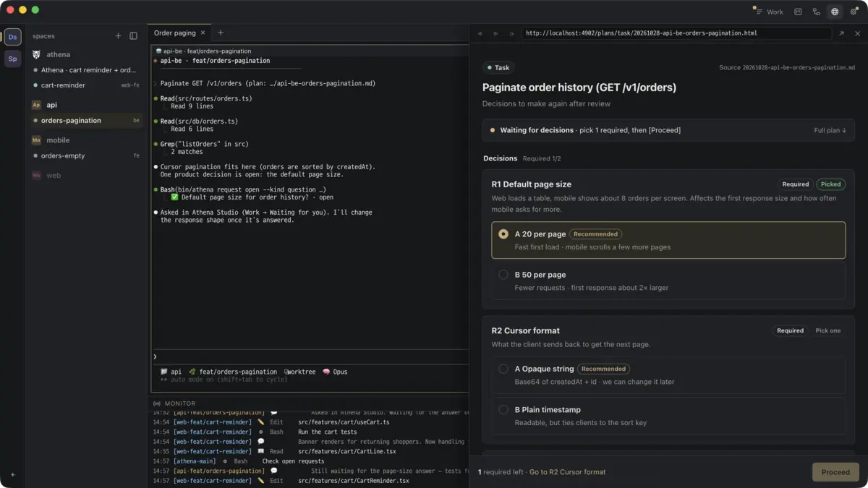Viewport: 868px width, 488px height.
Task: Close the Order paging tab
Action: [x=203, y=33]
